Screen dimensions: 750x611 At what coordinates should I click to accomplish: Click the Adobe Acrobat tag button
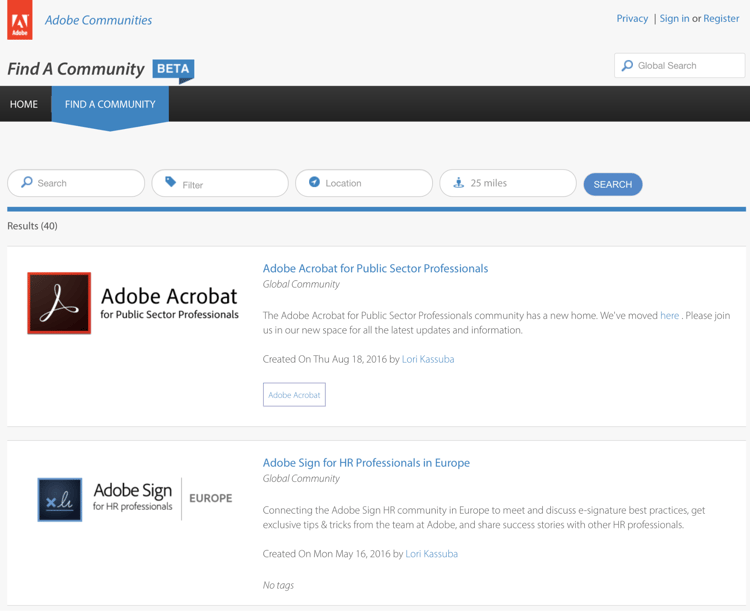pos(294,395)
